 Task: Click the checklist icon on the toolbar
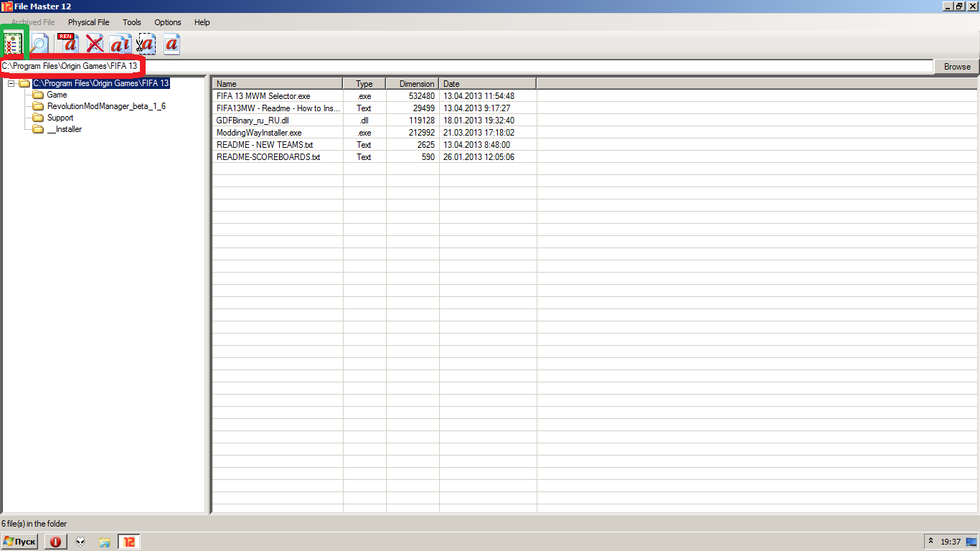point(13,44)
